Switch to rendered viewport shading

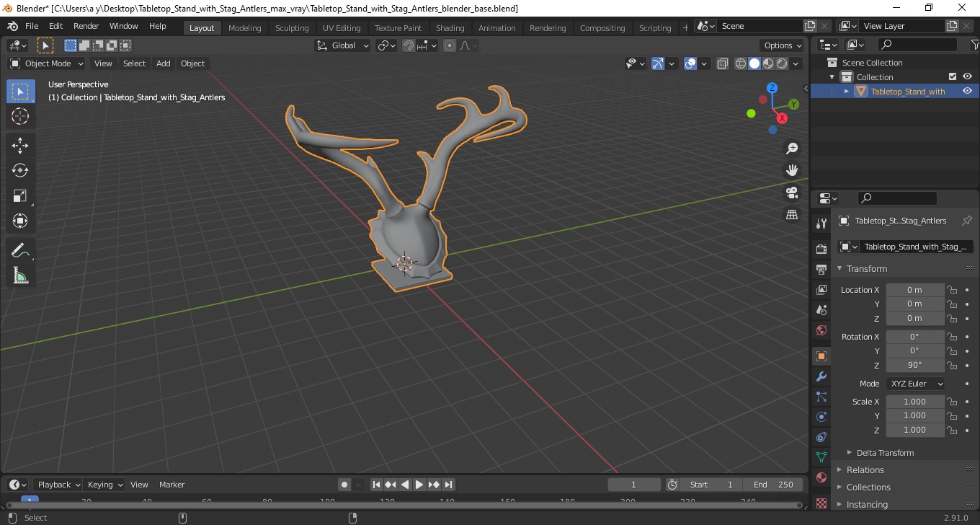click(782, 63)
